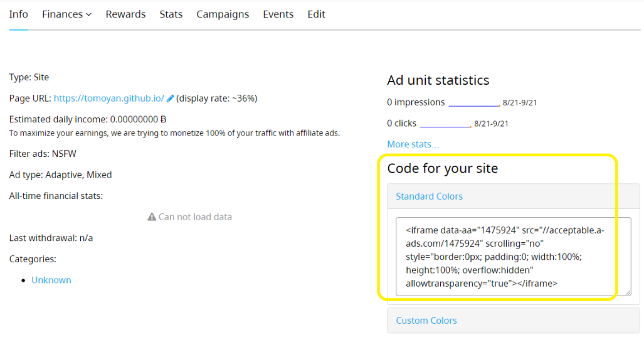
Task: Grab the text area resize handle
Action: [628, 292]
